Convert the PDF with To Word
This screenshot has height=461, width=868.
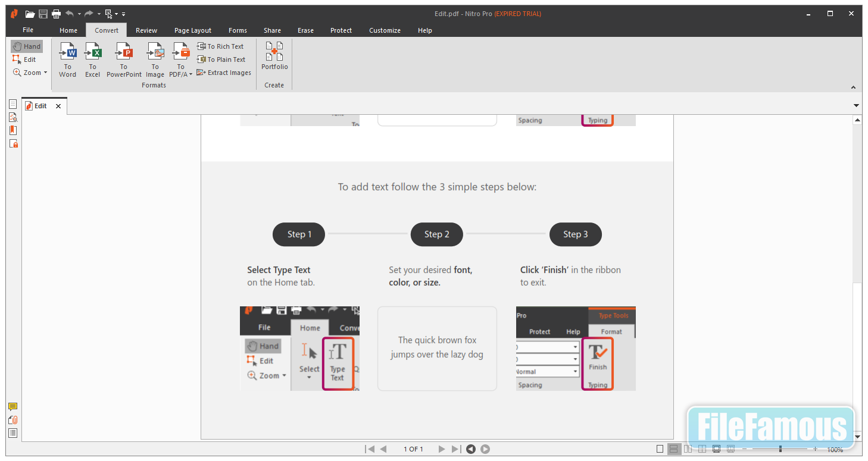68,59
